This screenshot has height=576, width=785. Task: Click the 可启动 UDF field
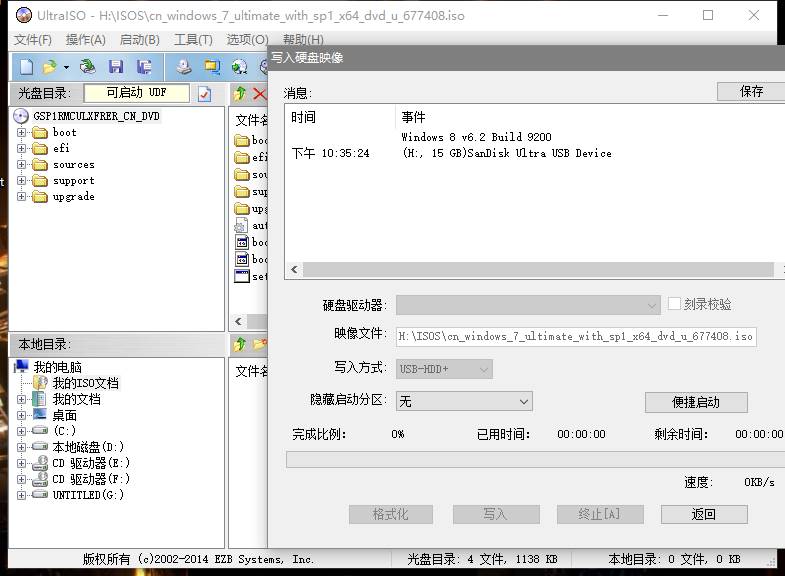click(137, 93)
